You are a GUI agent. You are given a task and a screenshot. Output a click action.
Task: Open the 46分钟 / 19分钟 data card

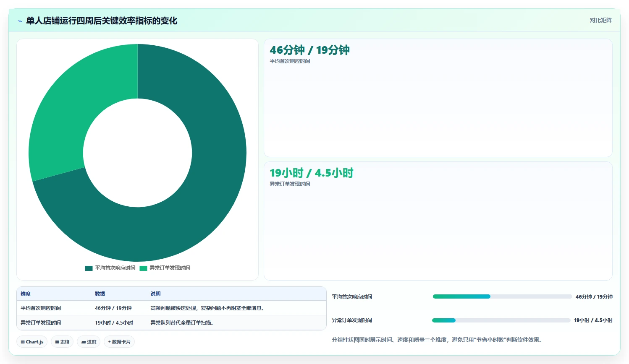click(x=438, y=98)
